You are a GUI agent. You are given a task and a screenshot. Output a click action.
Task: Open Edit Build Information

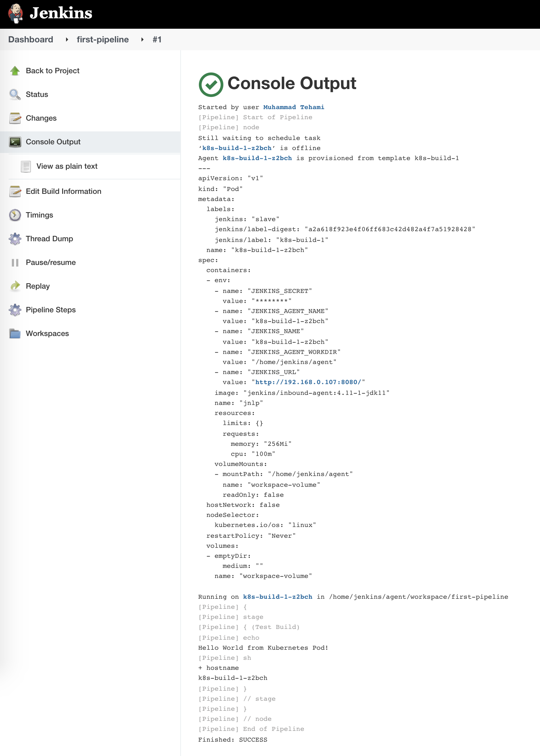tap(64, 191)
